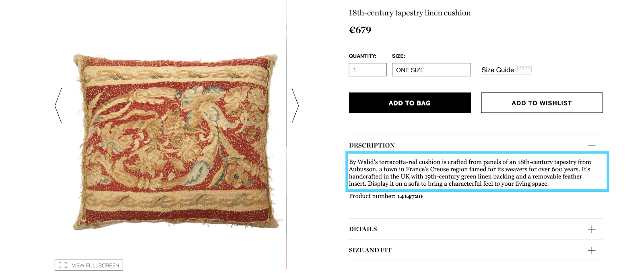Click the ADD TO BAG button

[409, 102]
